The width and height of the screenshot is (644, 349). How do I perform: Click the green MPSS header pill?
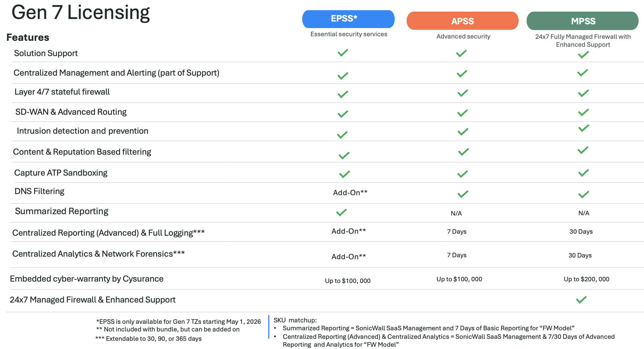[582, 21]
